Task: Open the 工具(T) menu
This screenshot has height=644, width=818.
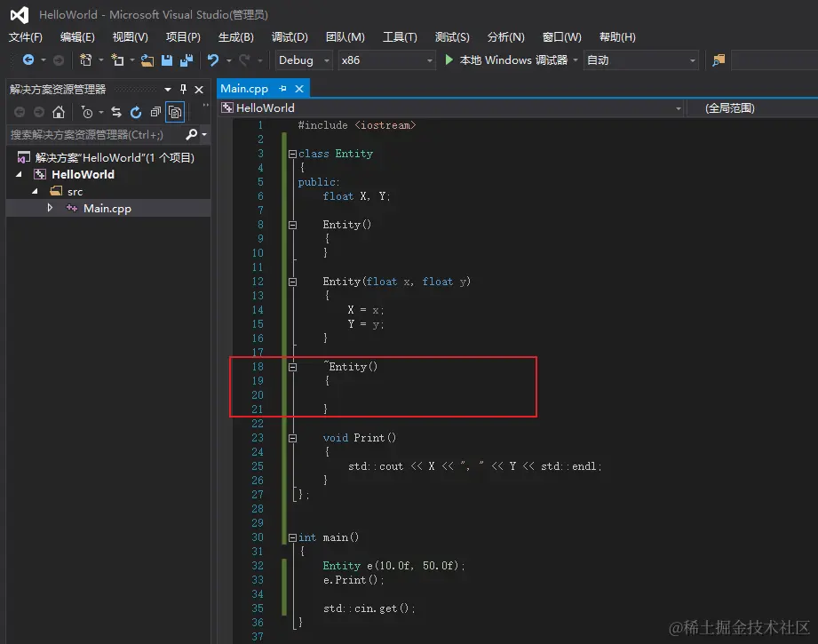Action: (x=401, y=37)
